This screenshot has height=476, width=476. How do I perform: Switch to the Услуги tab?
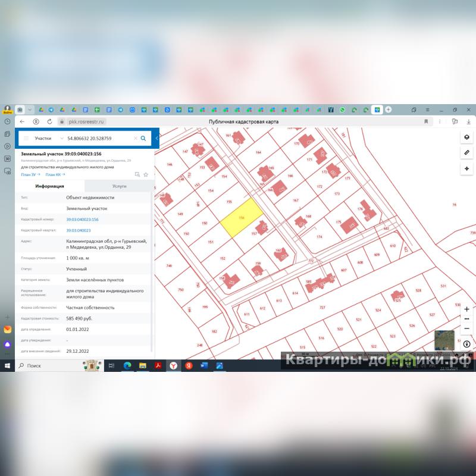point(119,186)
